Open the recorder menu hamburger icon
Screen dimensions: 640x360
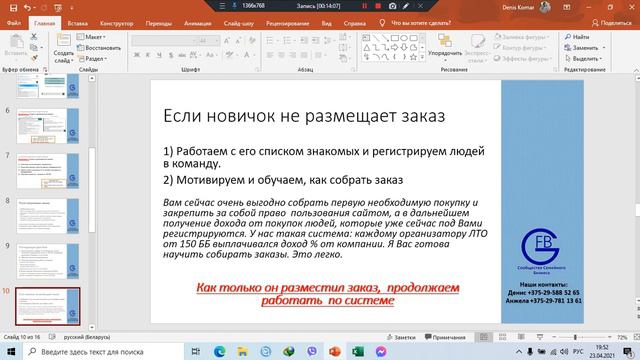coord(222,6)
